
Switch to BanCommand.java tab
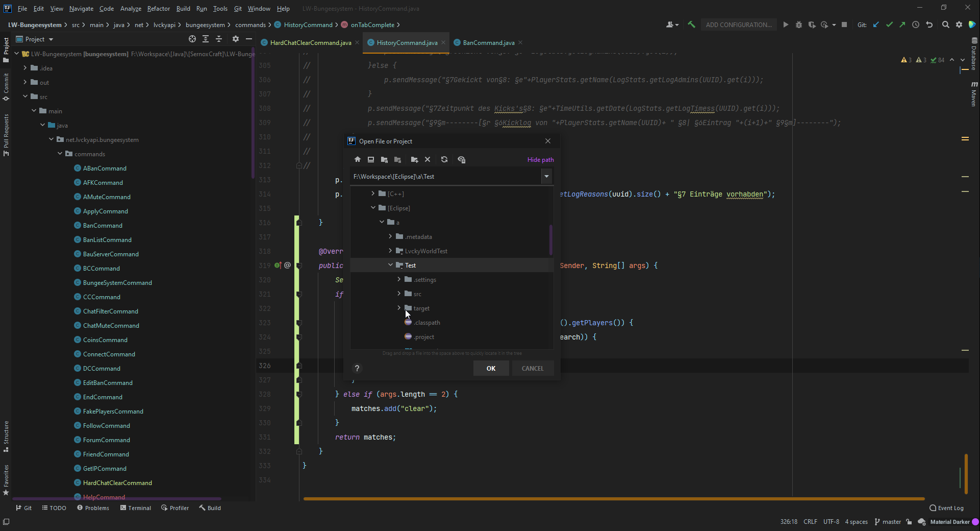488,43
